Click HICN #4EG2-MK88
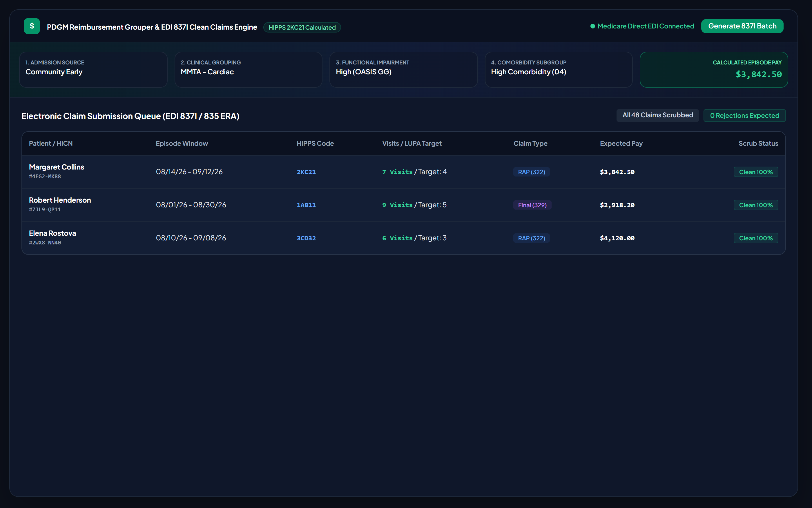Viewport: 812px width, 508px height. (x=45, y=176)
